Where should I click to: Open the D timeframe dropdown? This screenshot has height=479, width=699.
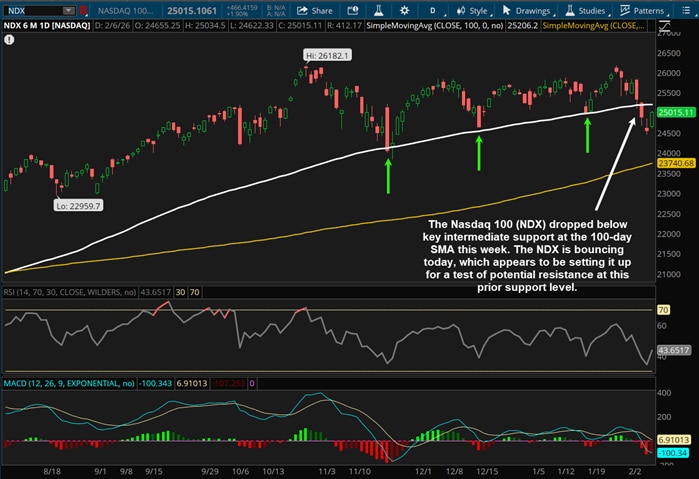coord(433,11)
